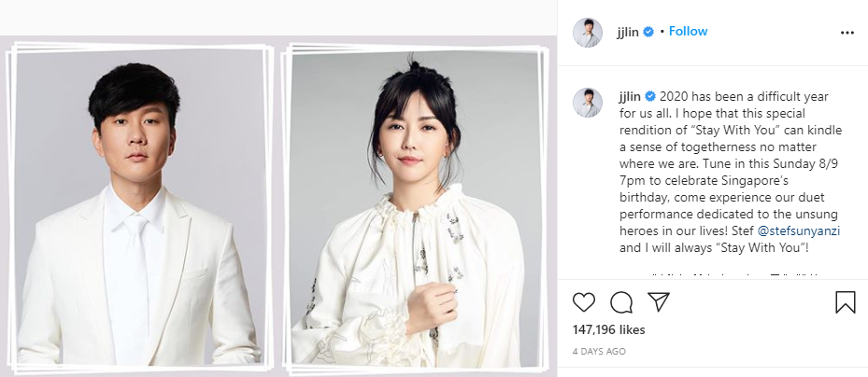Open the jjlin profile avatar in the header

tap(588, 33)
